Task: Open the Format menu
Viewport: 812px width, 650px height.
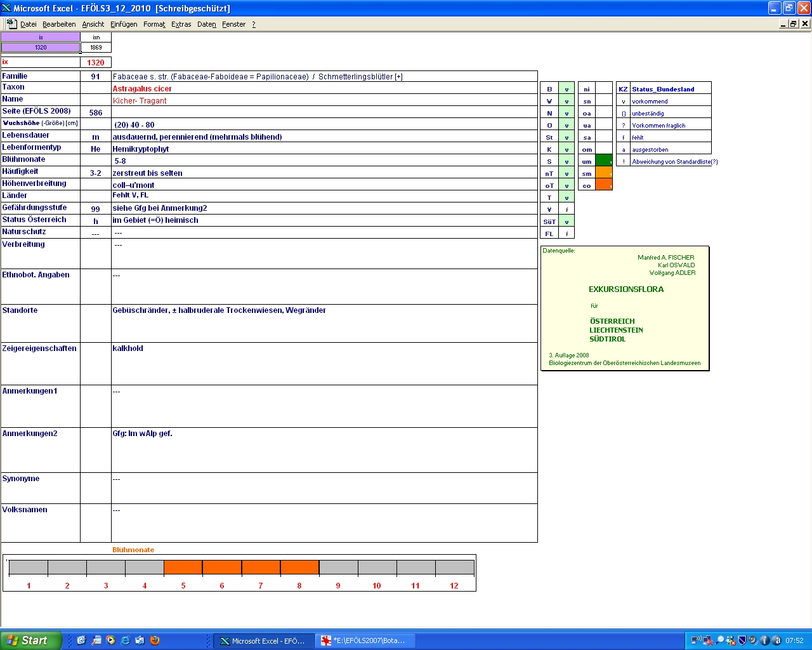Action: click(x=154, y=24)
